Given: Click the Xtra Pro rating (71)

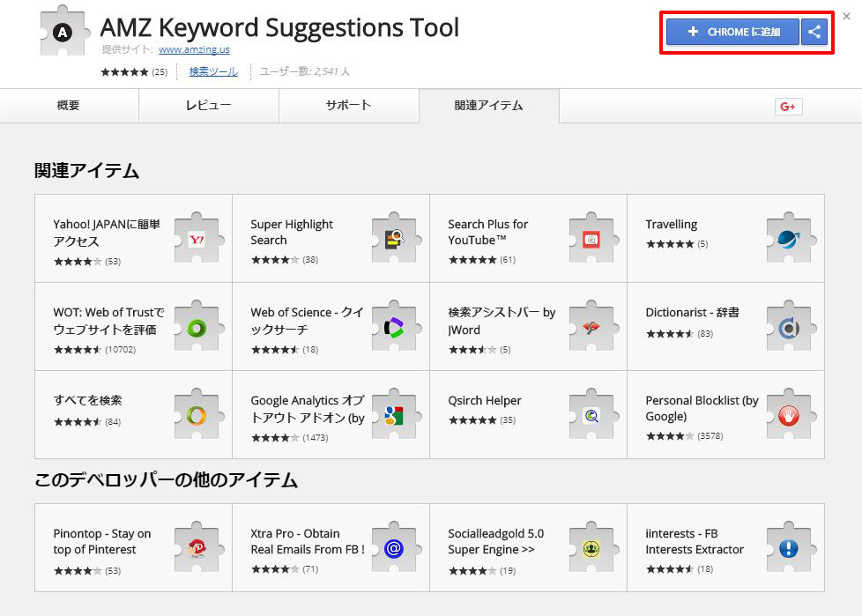Looking at the screenshot, I should tap(285, 569).
